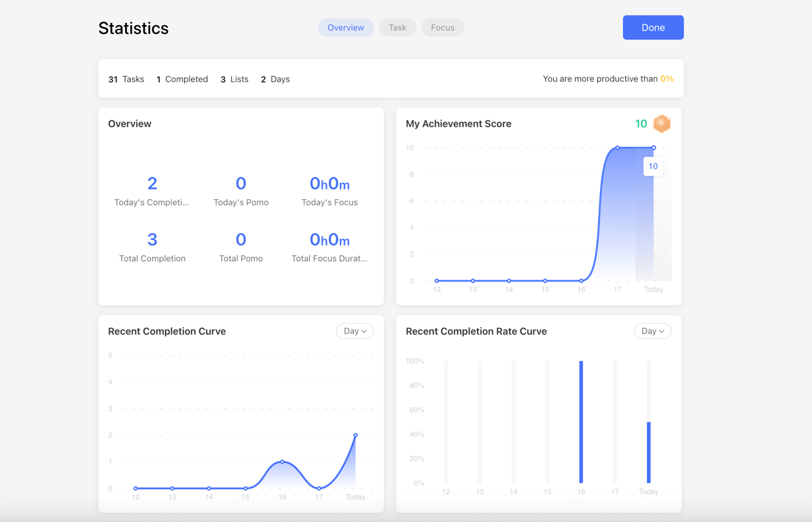This screenshot has height=522, width=812.
Task: Click Today's Pomo counter
Action: (241, 183)
